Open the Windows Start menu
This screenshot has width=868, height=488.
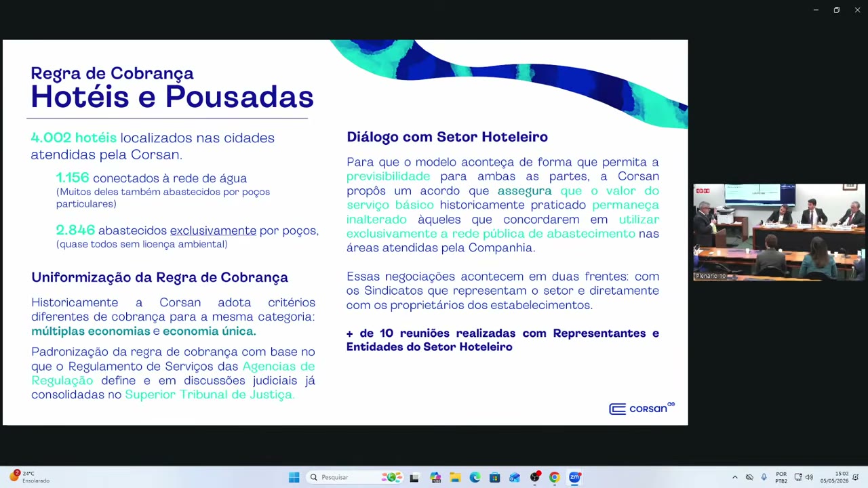coord(294,477)
